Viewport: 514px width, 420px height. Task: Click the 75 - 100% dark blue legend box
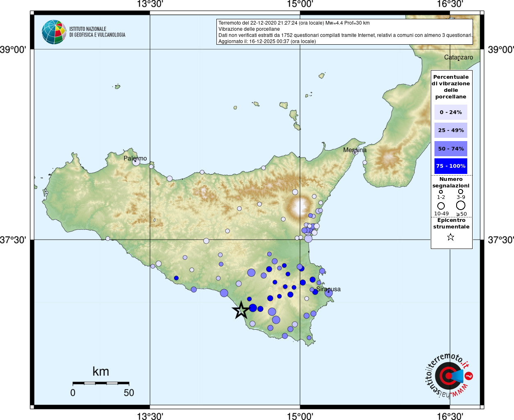point(450,166)
